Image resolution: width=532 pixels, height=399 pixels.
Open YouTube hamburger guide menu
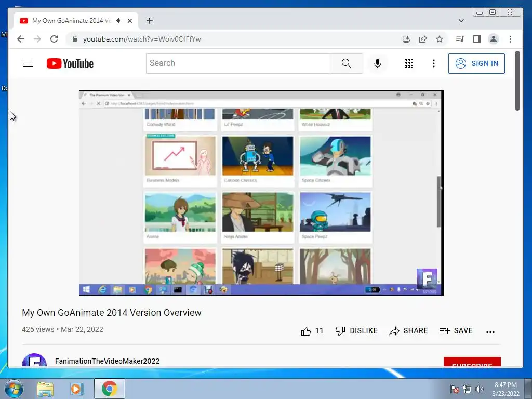pos(28,63)
